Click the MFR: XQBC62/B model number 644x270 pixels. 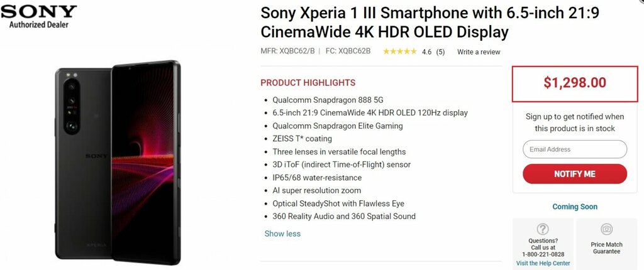pos(287,51)
